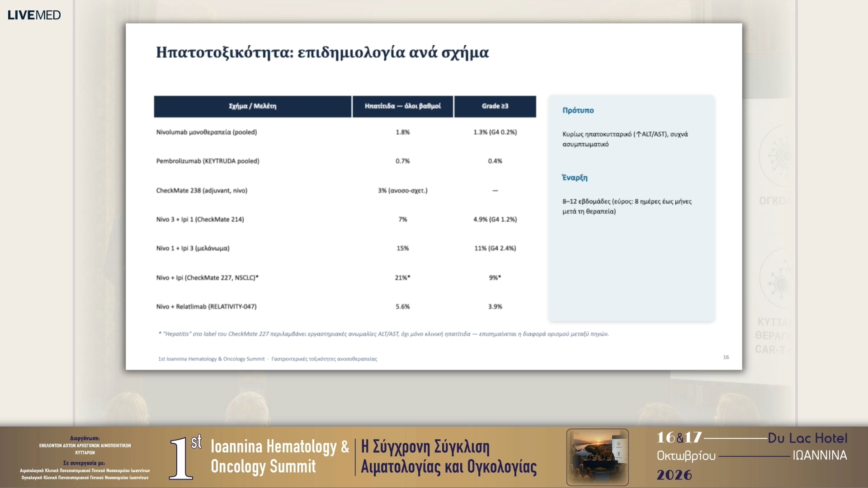Click the 'Κυρίως ηπατοκυτταρικό' pattern description
Image resolution: width=868 pixels, height=488 pixels.
click(x=625, y=139)
